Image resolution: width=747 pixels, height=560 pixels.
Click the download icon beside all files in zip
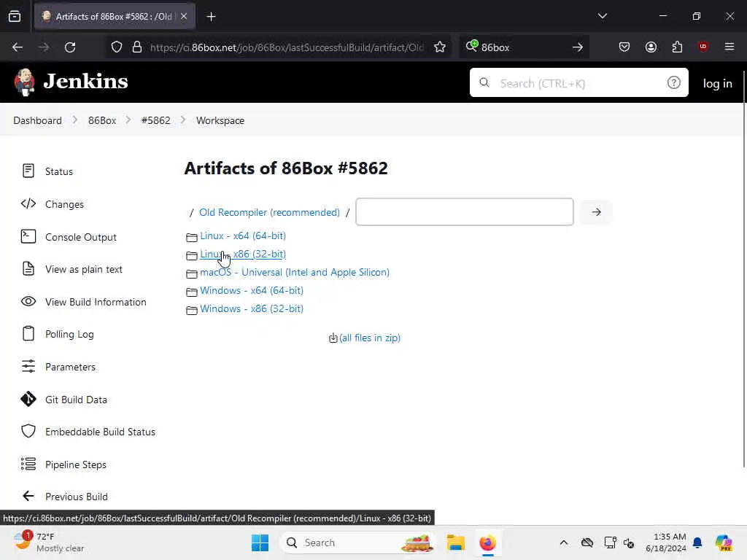pos(333,338)
